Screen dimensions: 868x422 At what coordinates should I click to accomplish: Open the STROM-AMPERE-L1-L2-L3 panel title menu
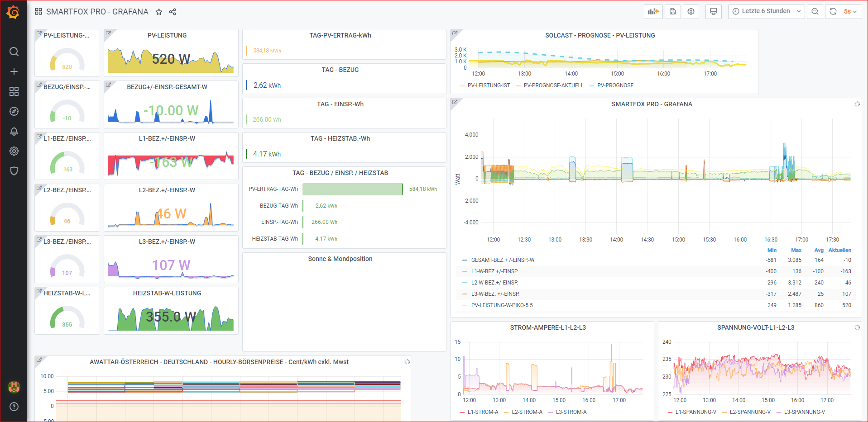(548, 327)
